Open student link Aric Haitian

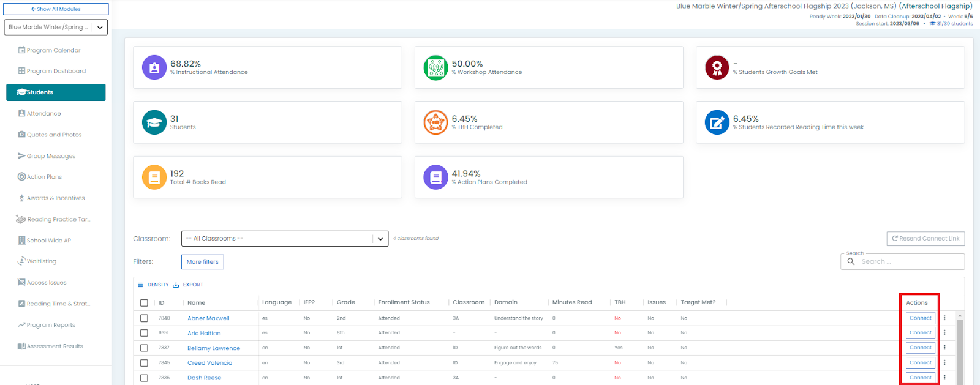[x=204, y=333]
